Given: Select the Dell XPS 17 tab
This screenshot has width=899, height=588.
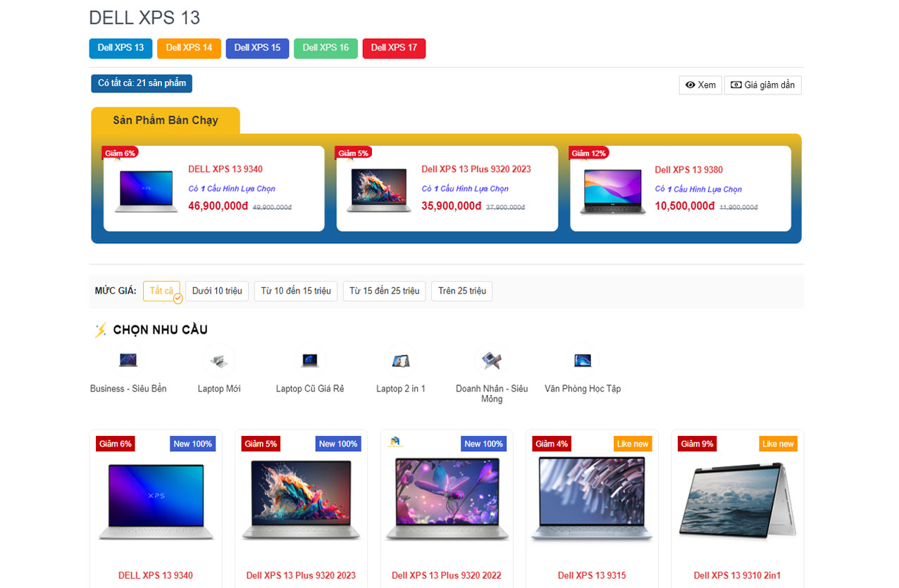Looking at the screenshot, I should point(394,48).
